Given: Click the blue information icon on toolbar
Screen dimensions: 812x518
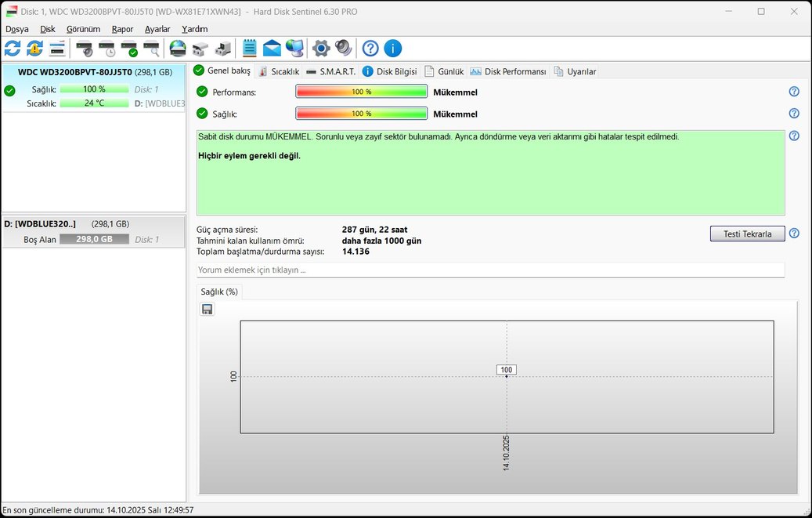Looking at the screenshot, I should coord(392,48).
